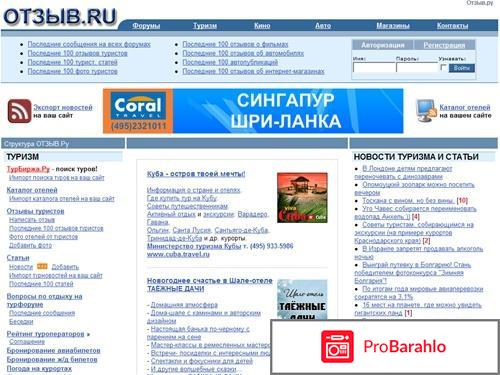Open Последние 100 отзывов о фильмах link
The image size is (500, 375).
(235, 44)
